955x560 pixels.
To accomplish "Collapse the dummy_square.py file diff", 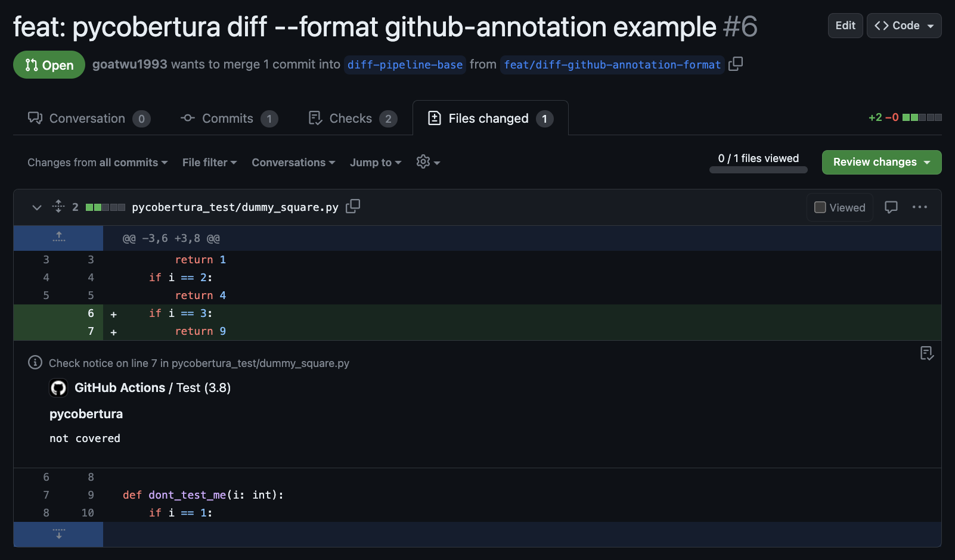I will (x=37, y=207).
